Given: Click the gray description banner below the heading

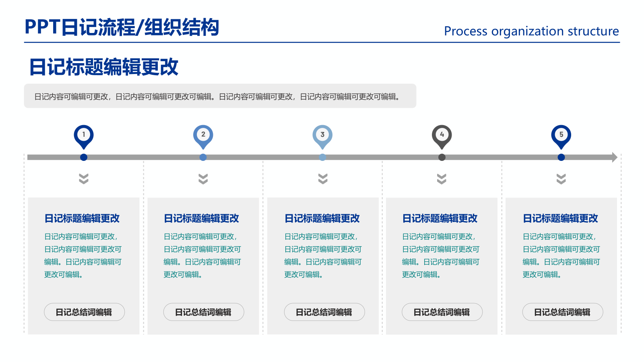Looking at the screenshot, I should (221, 96).
